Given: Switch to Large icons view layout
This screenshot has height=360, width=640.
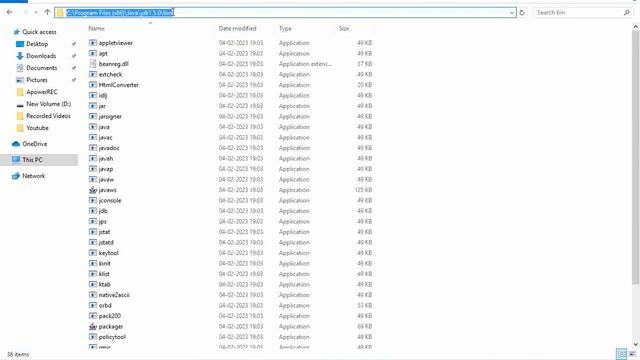Looking at the screenshot, I should click(x=632, y=354).
